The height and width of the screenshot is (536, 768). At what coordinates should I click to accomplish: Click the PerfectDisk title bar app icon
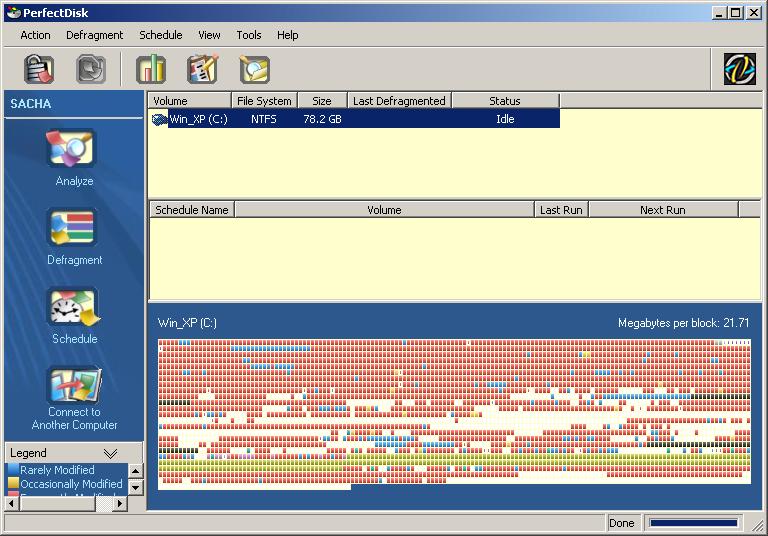pos(14,12)
